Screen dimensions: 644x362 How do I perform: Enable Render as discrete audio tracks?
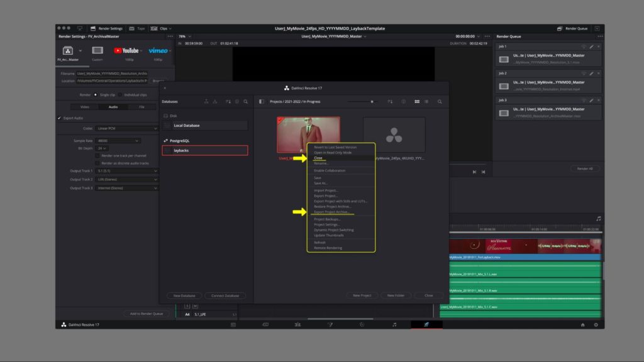point(97,163)
